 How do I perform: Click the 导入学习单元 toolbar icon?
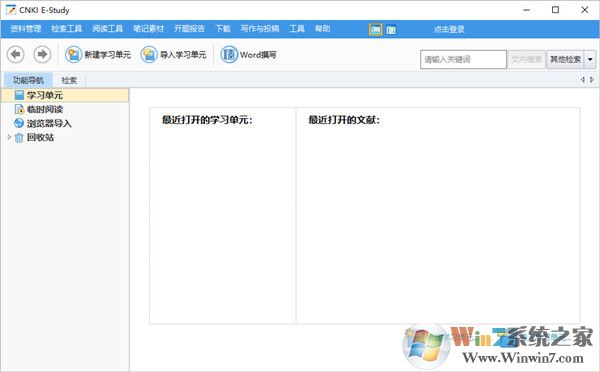click(x=149, y=55)
